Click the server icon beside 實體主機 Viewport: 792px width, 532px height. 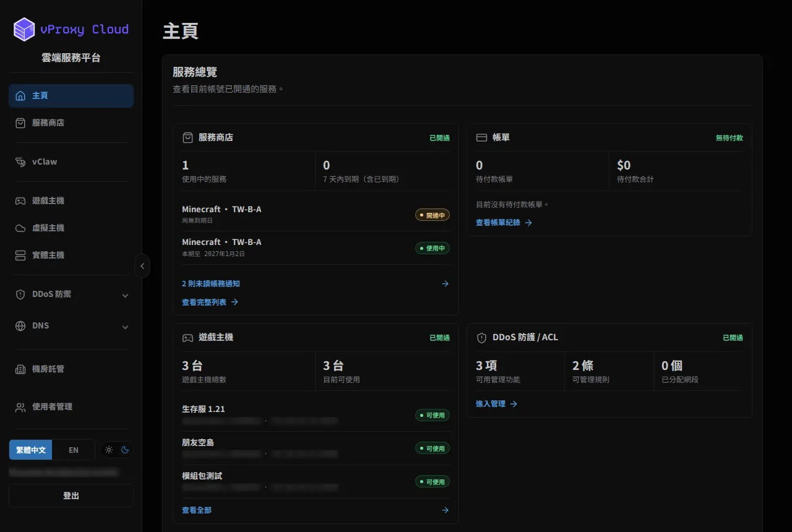tap(20, 255)
